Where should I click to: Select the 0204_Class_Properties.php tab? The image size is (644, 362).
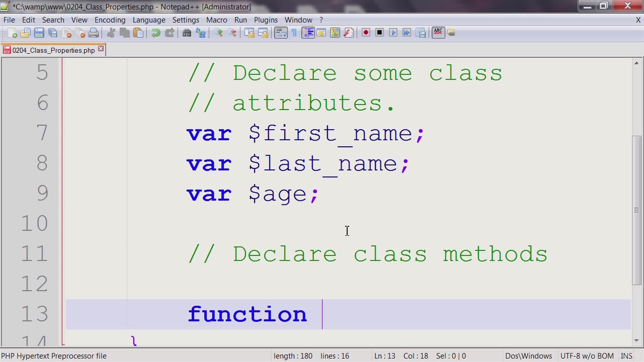point(53,50)
